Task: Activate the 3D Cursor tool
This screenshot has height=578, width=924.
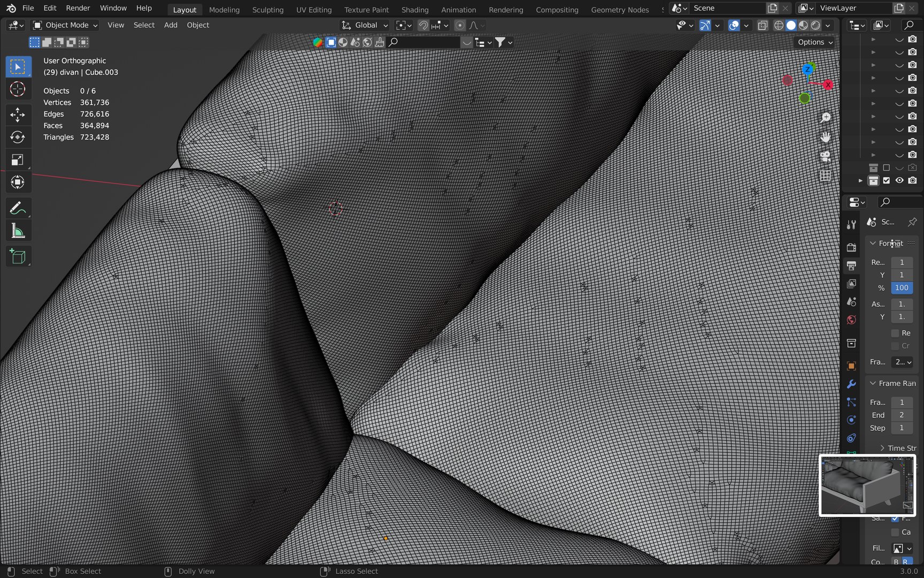Action: [x=18, y=89]
